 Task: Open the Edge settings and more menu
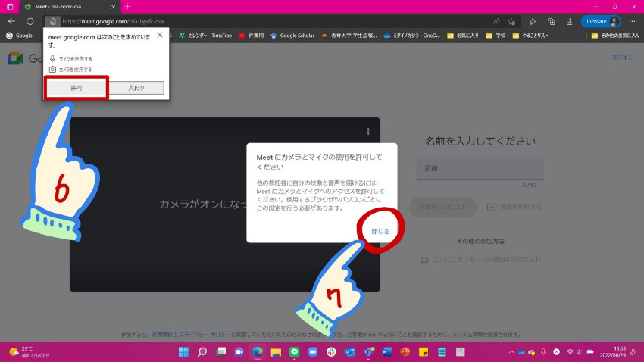click(632, 21)
